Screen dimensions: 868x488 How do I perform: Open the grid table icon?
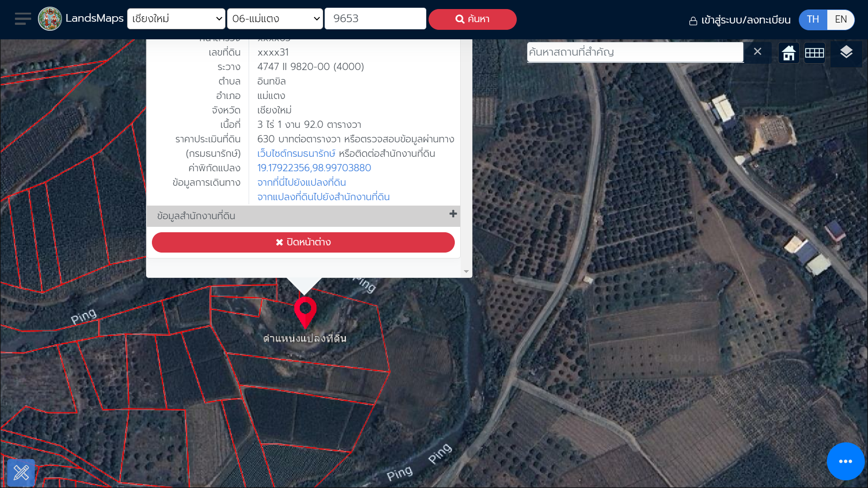point(814,53)
